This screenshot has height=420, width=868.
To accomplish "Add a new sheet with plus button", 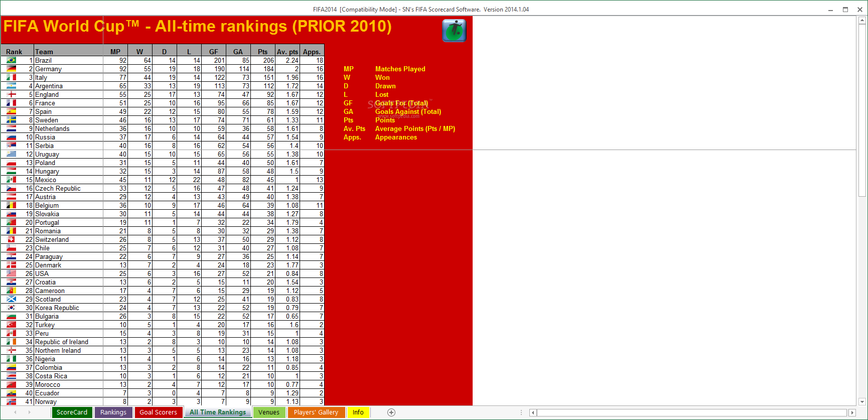I will tap(391, 412).
